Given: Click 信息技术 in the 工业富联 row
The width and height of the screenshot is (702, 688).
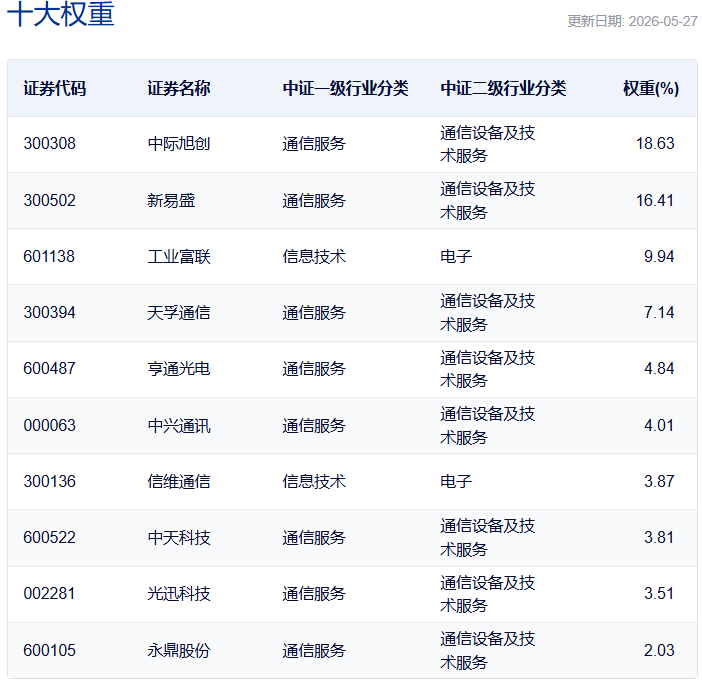Looking at the screenshot, I should [314, 256].
